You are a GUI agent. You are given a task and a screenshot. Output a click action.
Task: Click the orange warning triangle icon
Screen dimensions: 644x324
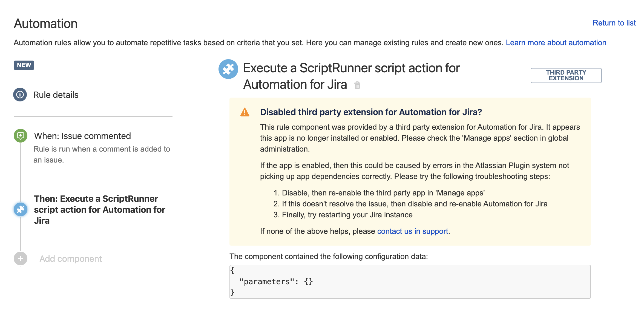[x=245, y=112]
